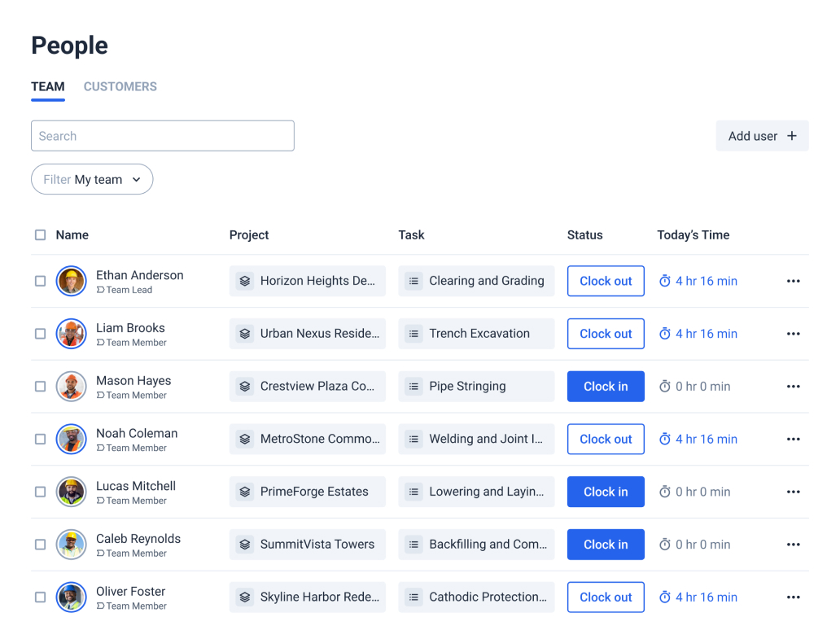Click the layers icon beside Horizon Heights project

(x=245, y=281)
